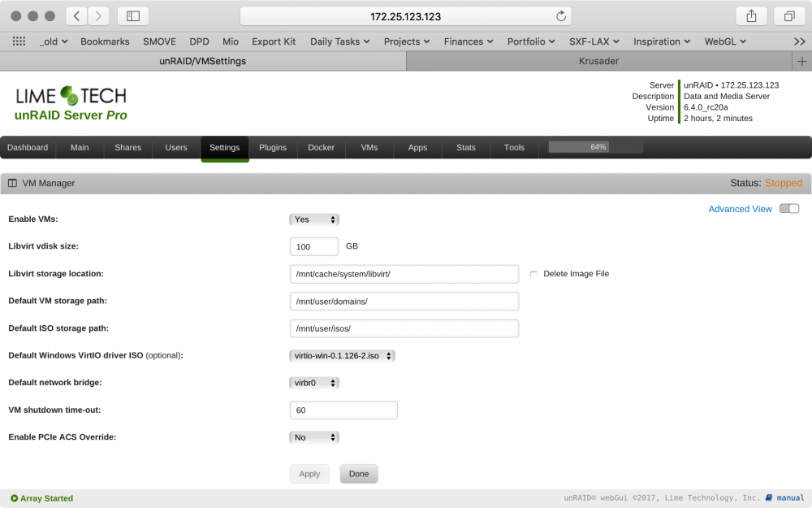Click the Safari address bar
The width and height of the screenshot is (812, 508).
point(405,16)
